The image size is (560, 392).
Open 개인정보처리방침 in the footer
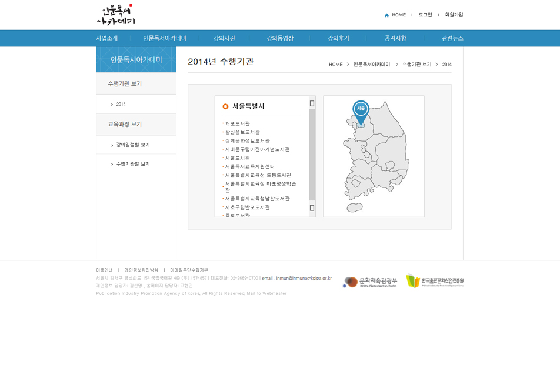(141, 270)
